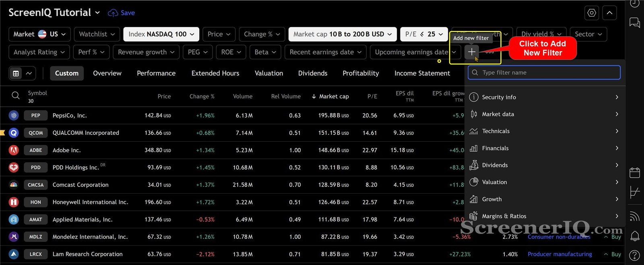Viewport: 644px width, 265px height.
Task: Open calendar icon in right sidebar
Action: point(635,173)
